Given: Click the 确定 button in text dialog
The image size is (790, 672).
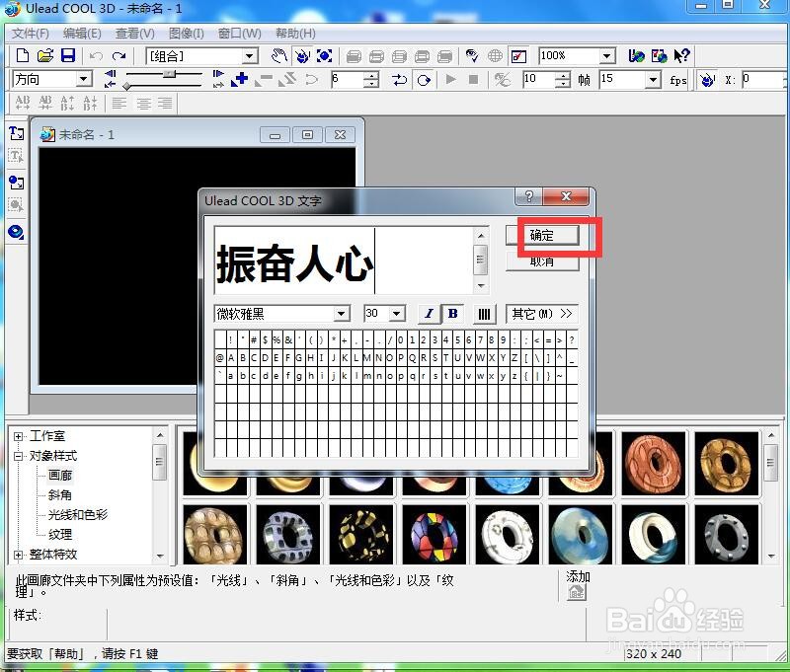Looking at the screenshot, I should (x=542, y=235).
